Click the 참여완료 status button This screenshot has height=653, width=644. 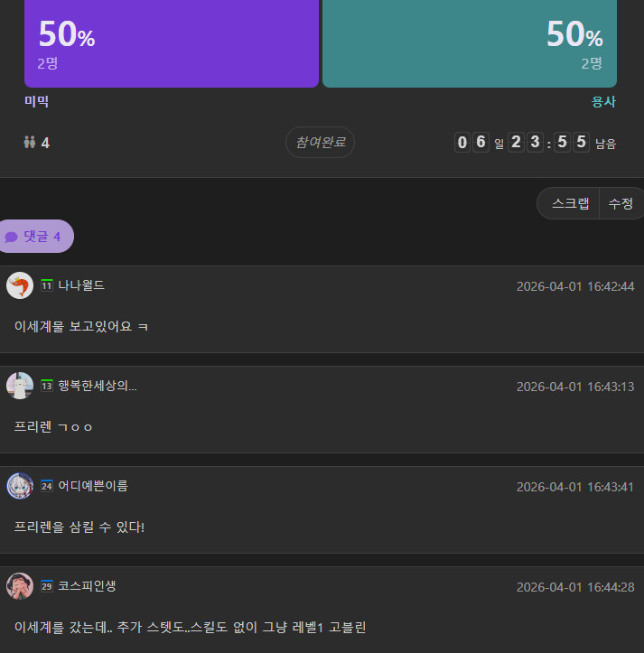tap(321, 142)
